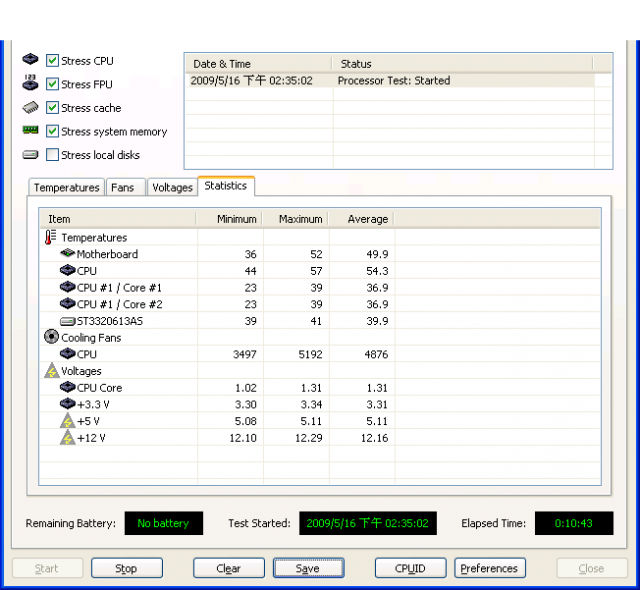Enable the Stress local disks checkbox
Viewport: 640px width, 590px height.
coord(52,155)
